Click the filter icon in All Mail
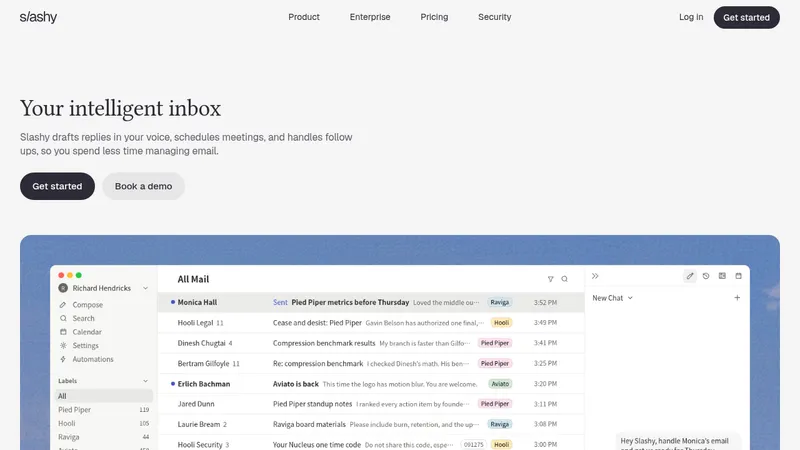 [x=551, y=279]
